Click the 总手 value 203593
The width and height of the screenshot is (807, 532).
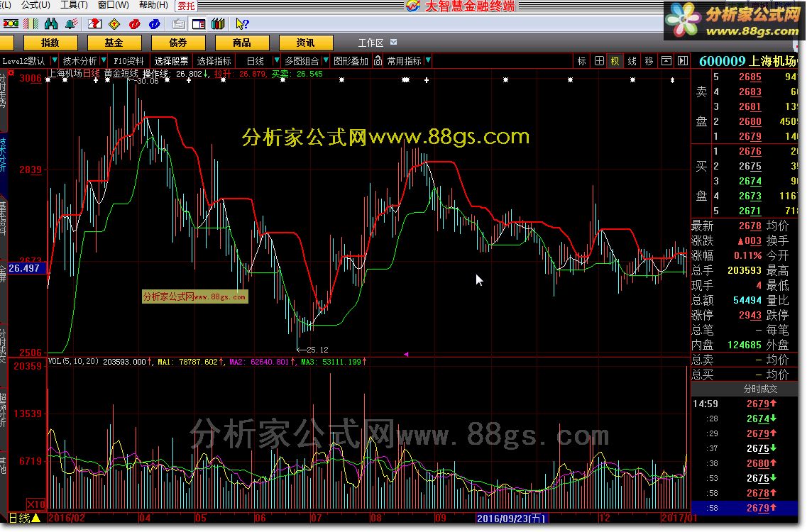(745, 270)
